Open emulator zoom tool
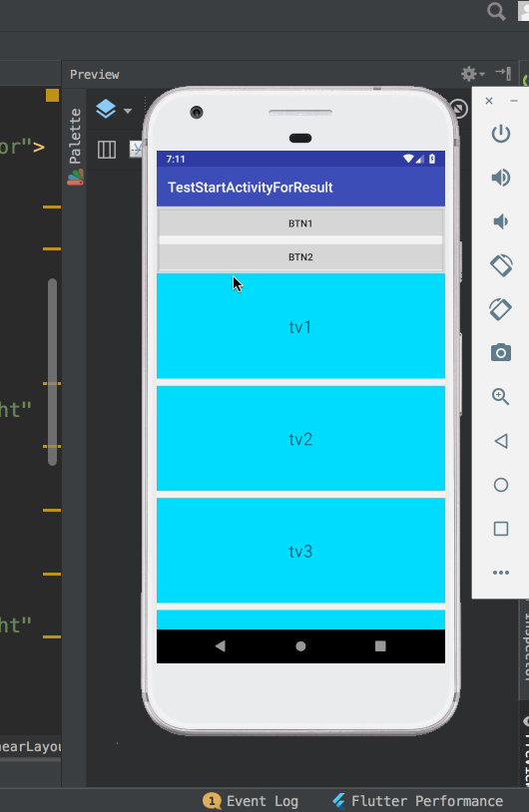529x812 pixels. (500, 397)
